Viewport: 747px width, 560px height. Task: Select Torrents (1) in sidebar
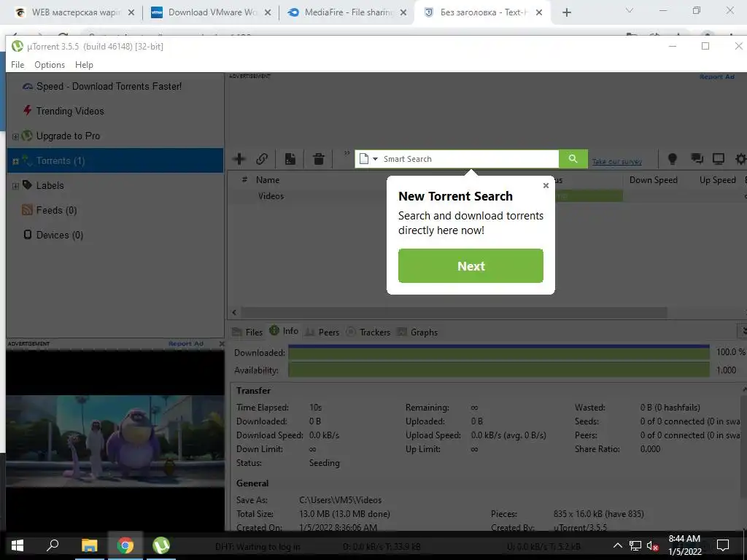point(115,160)
